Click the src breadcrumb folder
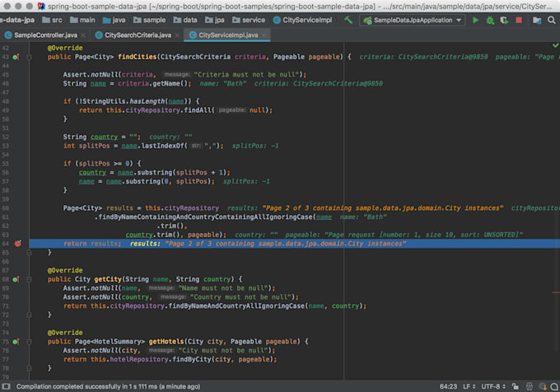560x392 pixels. 52,20
